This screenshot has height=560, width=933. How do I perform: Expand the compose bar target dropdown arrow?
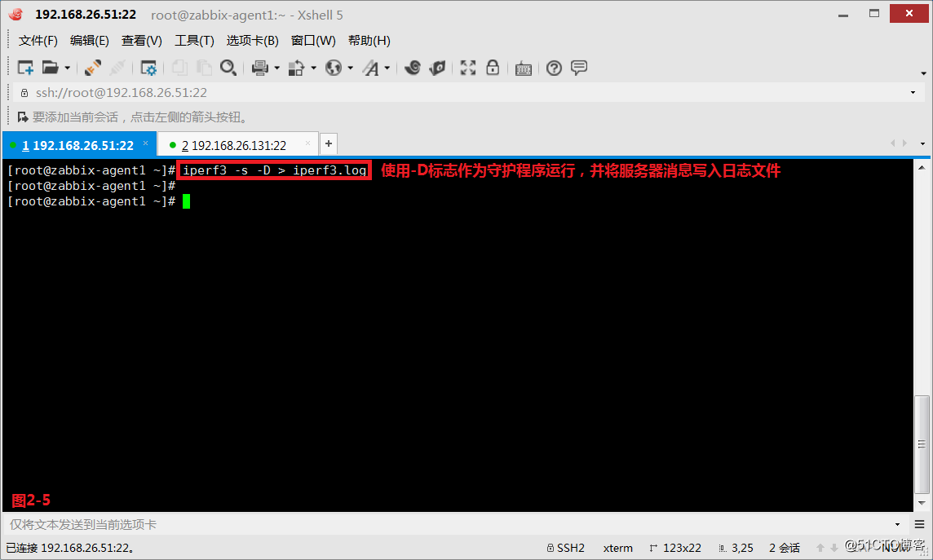897,524
